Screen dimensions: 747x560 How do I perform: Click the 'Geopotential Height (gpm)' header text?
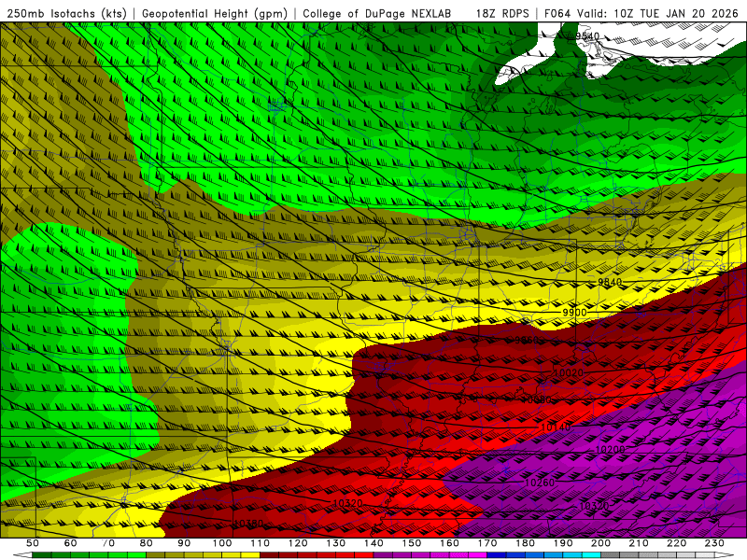215,13
